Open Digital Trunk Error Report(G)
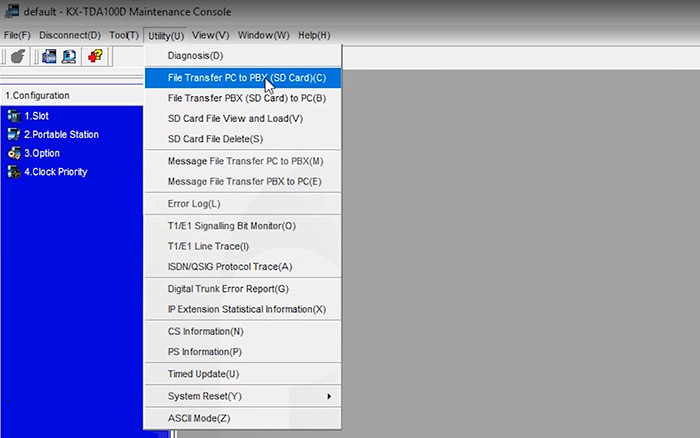The width and height of the screenshot is (700, 438). tap(243, 289)
